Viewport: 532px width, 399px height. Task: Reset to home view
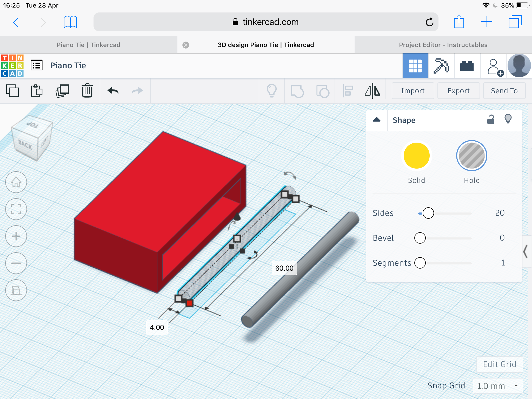(x=16, y=182)
